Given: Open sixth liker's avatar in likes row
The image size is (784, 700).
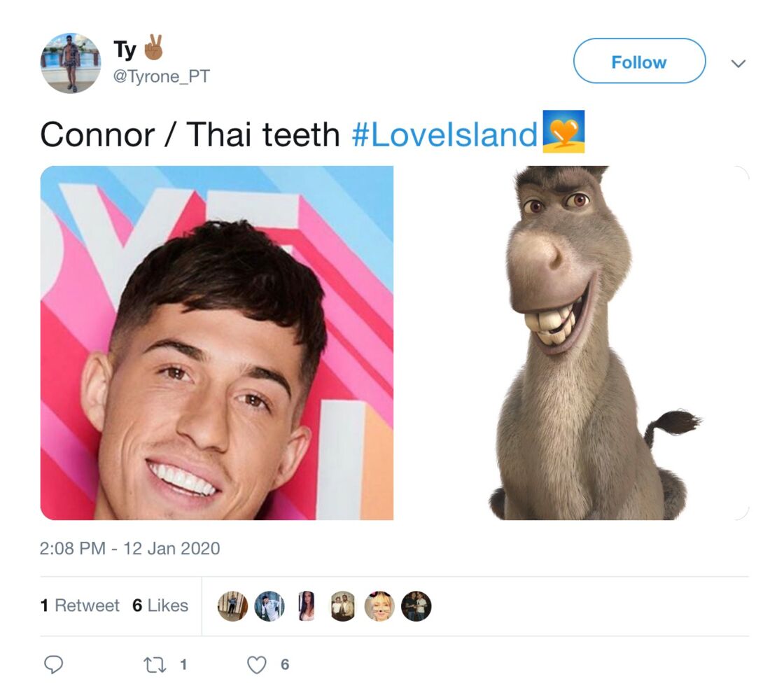Looking at the screenshot, I should point(416,606).
